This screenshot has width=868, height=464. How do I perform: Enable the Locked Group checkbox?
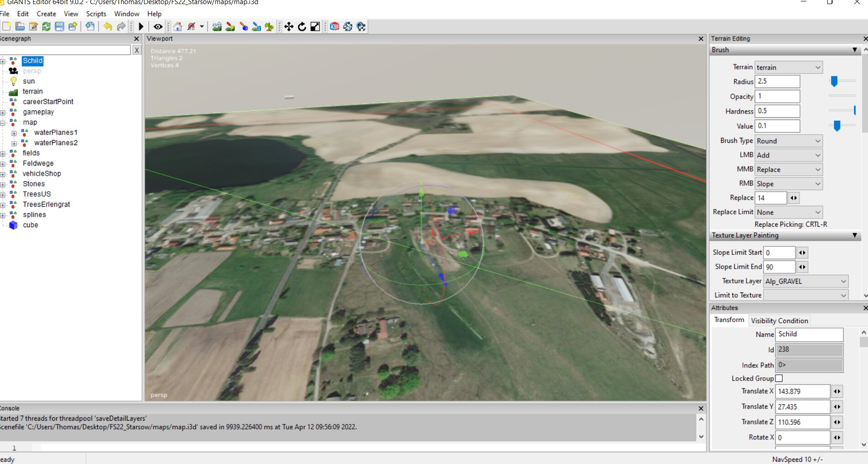(x=779, y=378)
